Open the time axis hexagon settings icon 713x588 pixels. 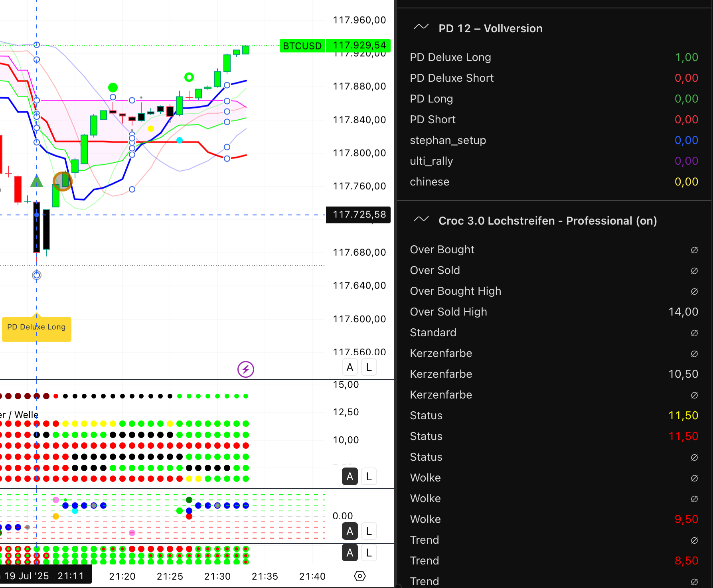(x=359, y=576)
